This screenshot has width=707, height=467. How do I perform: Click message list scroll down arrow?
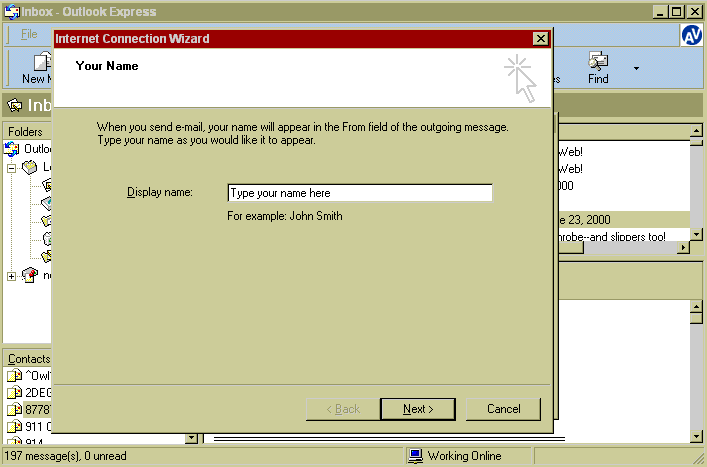tap(696, 234)
